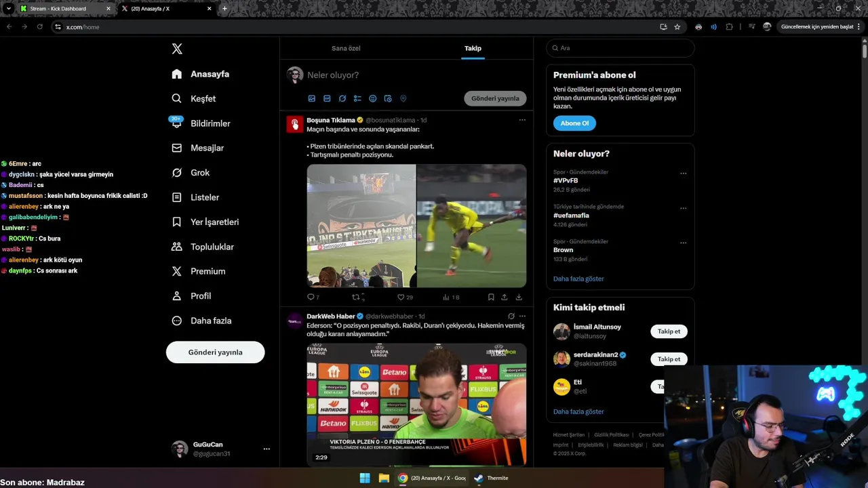
Task: Open Keşfet explore page
Action: pos(194,98)
